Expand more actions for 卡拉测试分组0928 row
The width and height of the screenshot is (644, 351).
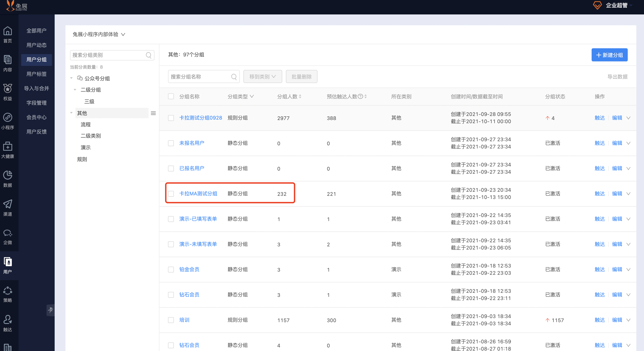point(628,118)
